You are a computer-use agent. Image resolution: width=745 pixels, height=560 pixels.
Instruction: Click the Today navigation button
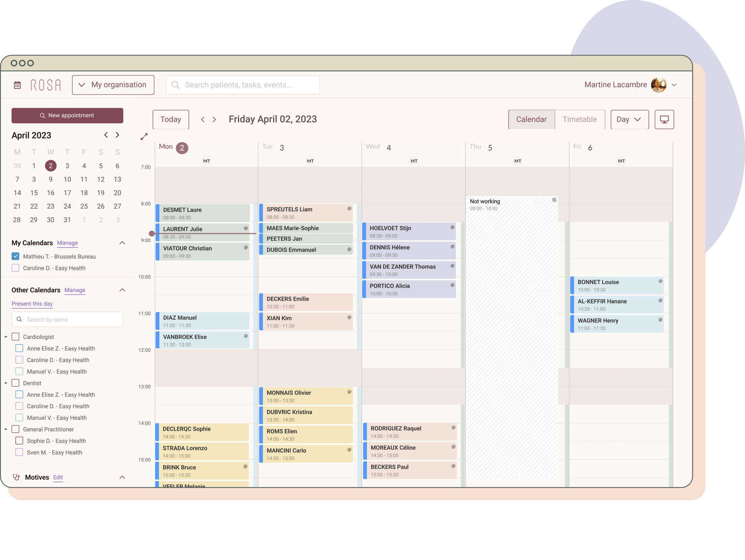(170, 119)
